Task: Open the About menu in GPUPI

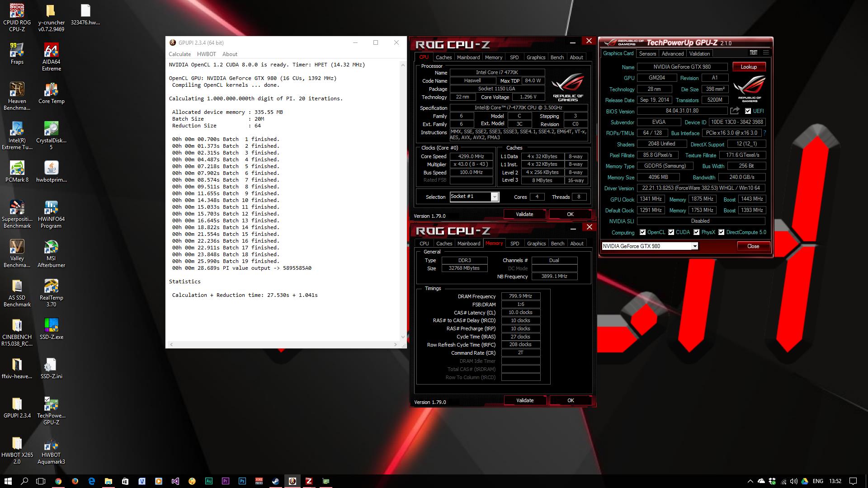Action: [230, 54]
